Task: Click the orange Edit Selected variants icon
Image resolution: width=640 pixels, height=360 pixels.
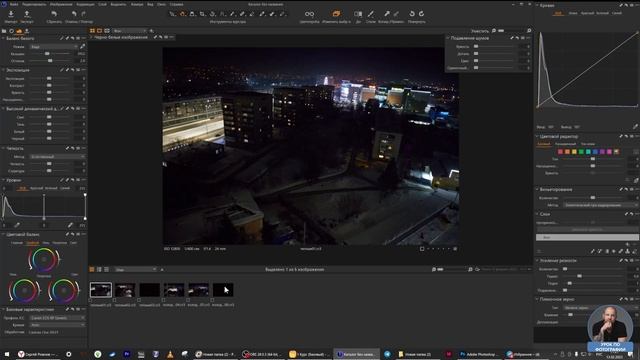Action: (336, 14)
